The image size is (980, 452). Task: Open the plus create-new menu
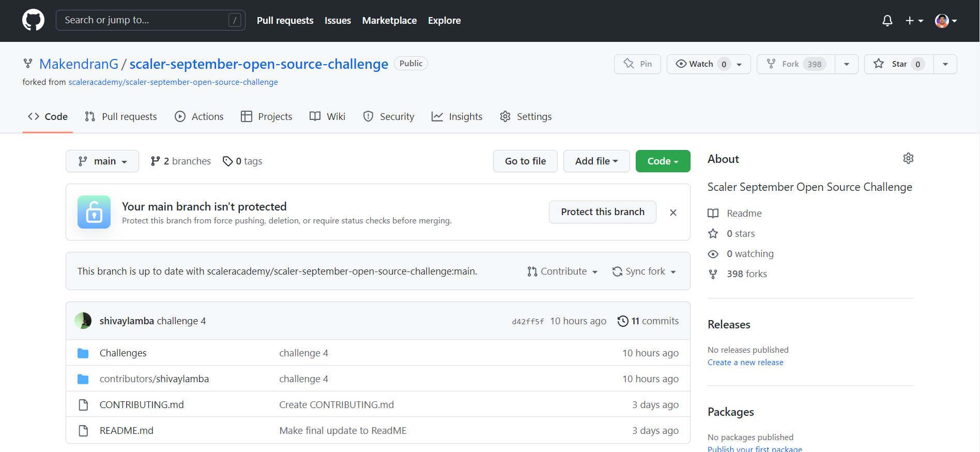click(x=914, y=21)
